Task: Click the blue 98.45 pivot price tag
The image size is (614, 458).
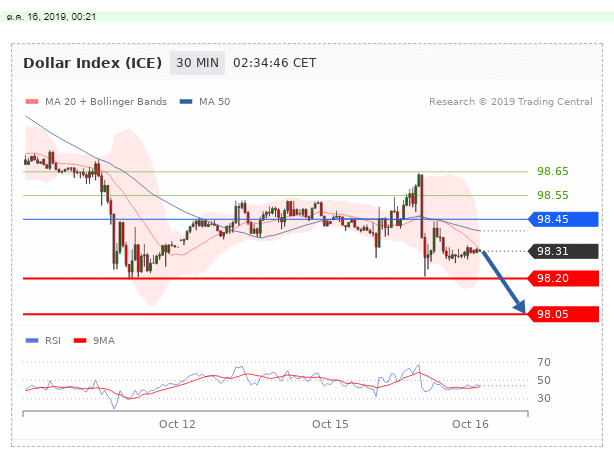Action: 563,219
